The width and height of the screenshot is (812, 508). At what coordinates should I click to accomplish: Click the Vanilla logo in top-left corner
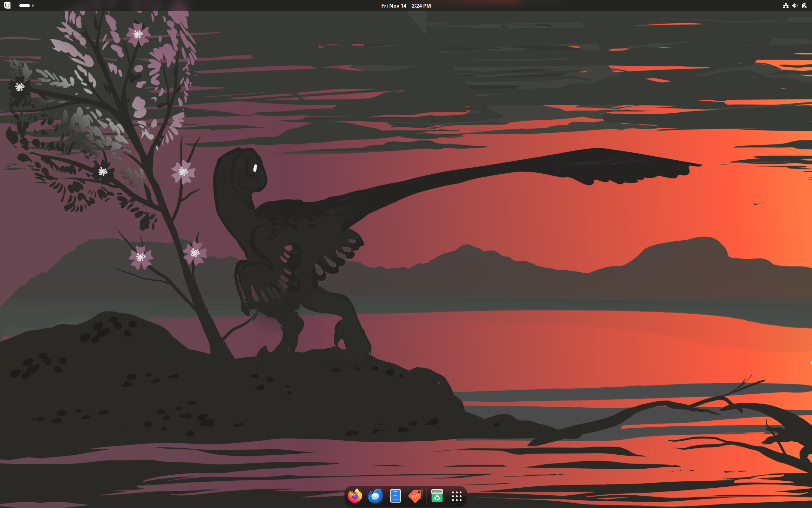[x=7, y=5]
